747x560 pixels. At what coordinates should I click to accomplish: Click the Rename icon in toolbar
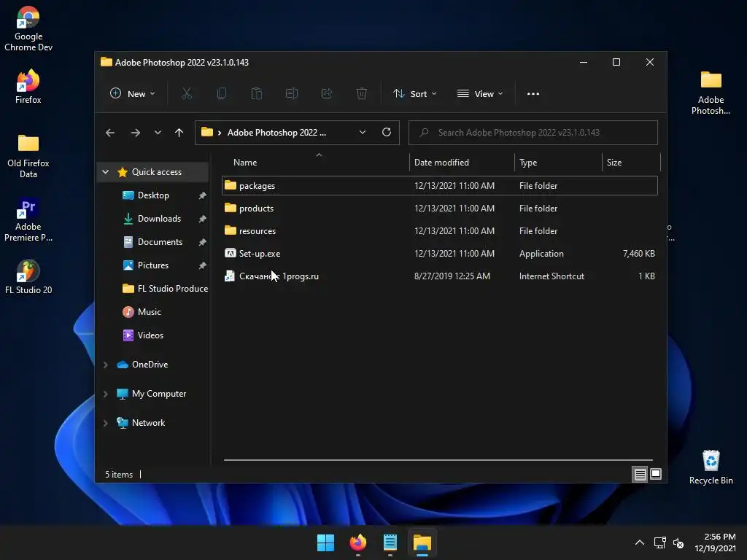pyautogui.click(x=292, y=94)
